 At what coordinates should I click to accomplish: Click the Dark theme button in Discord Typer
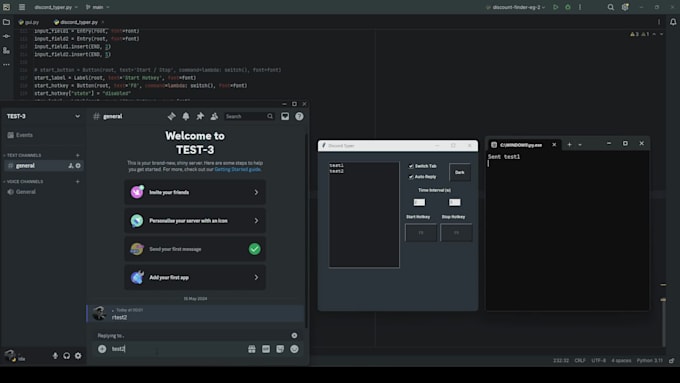tap(460, 172)
